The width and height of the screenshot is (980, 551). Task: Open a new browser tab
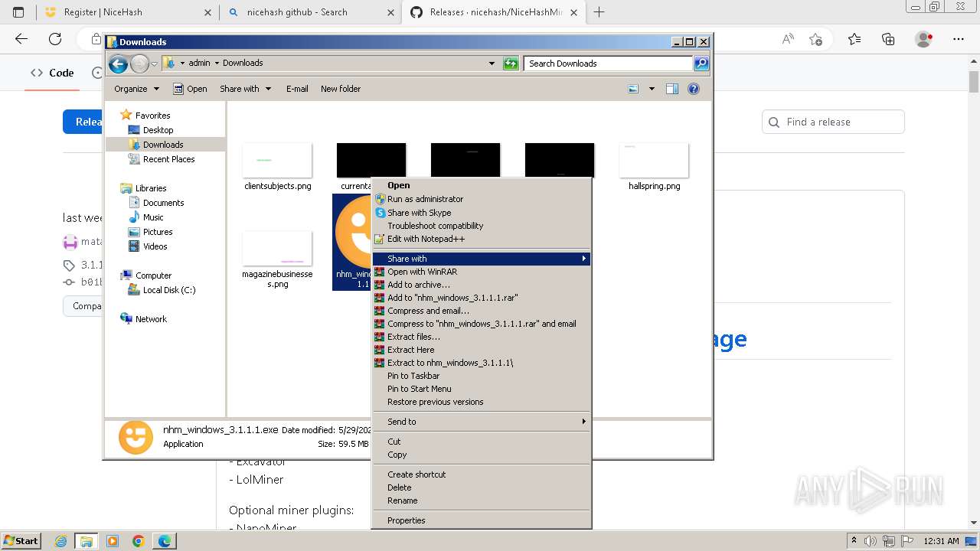[599, 12]
